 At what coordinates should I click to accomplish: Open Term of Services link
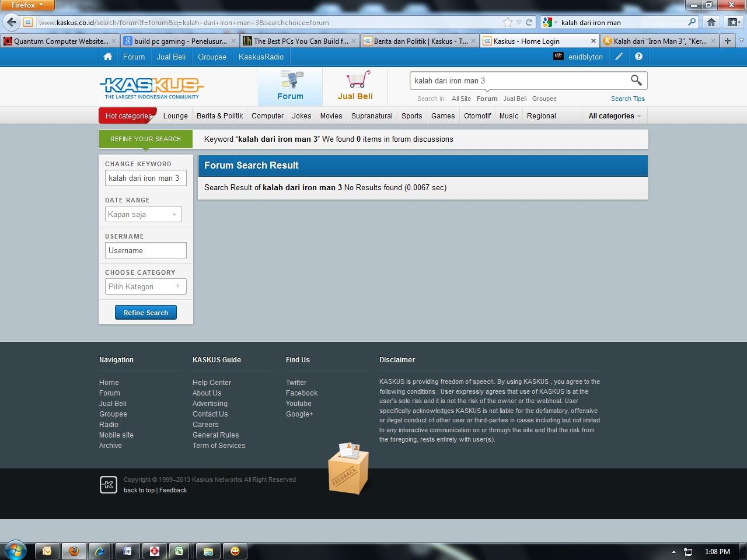coord(219,446)
